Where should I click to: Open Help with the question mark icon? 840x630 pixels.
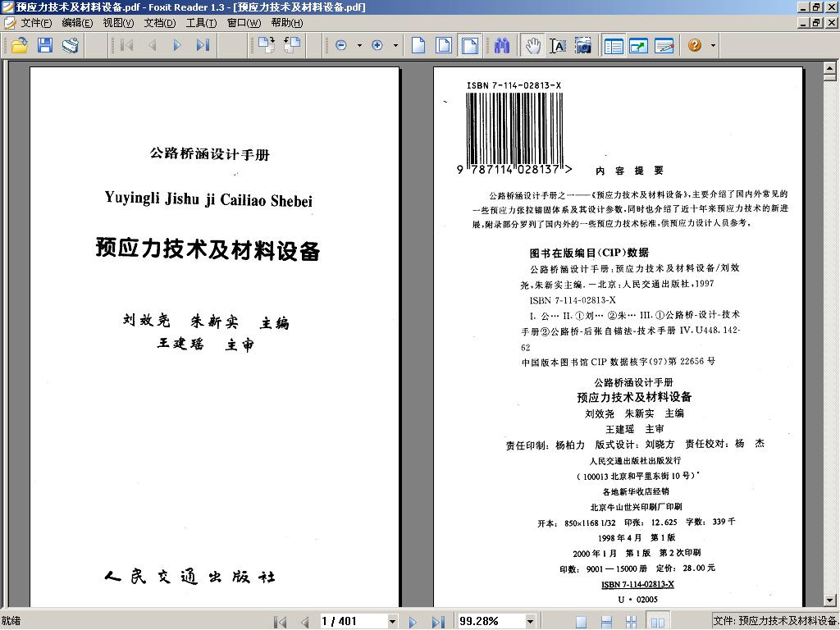tap(695, 46)
